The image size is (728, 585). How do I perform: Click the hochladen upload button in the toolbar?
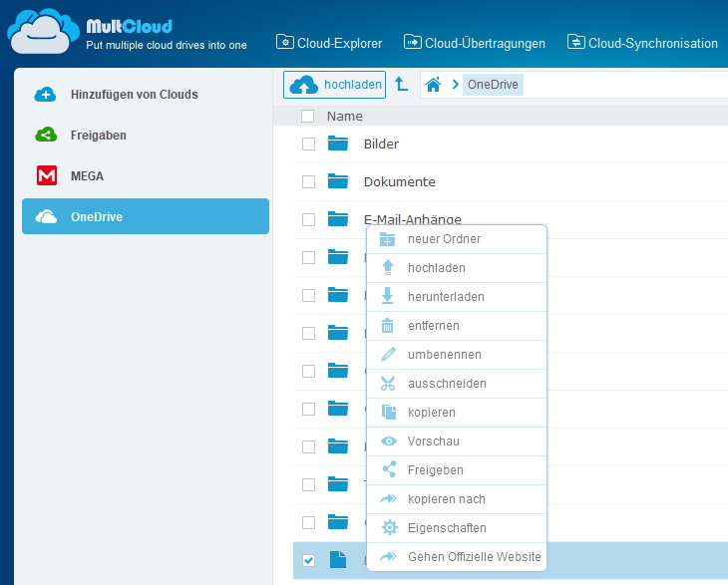(334, 85)
